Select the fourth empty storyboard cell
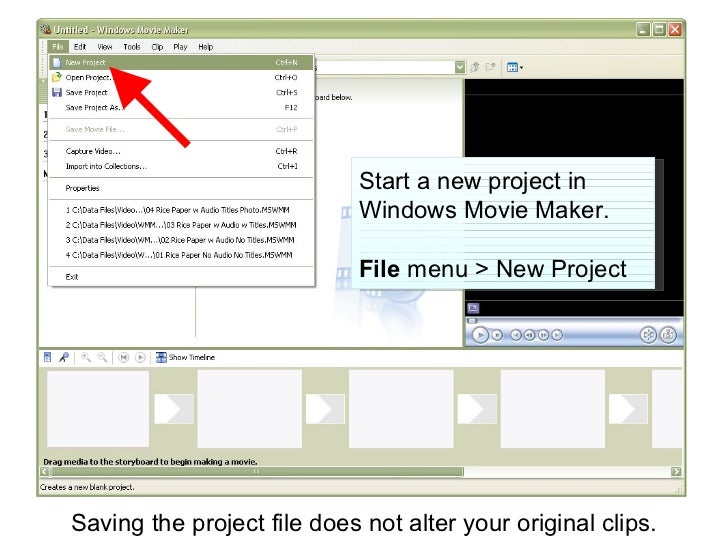Screen dimensions: 728x546 (552, 409)
